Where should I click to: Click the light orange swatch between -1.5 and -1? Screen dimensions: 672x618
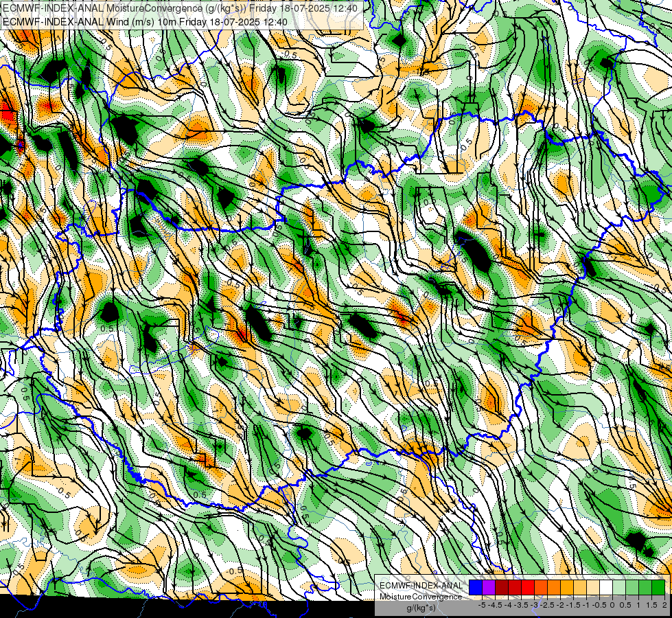(580, 587)
